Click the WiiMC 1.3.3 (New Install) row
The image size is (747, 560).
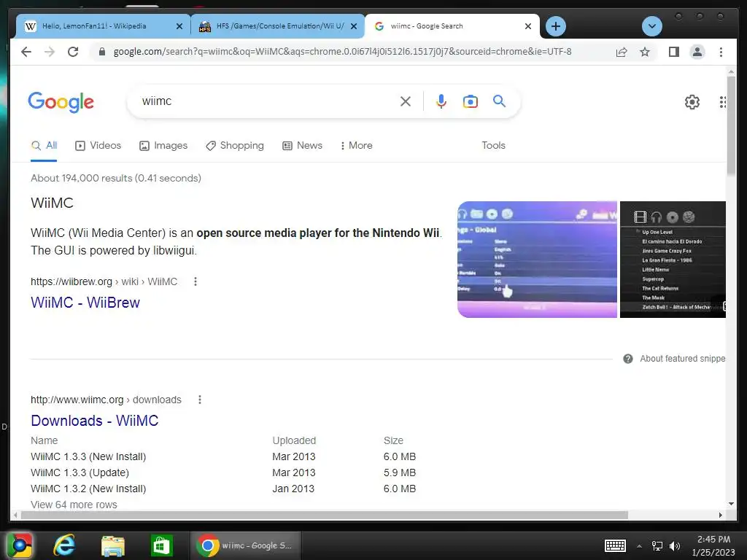click(223, 456)
